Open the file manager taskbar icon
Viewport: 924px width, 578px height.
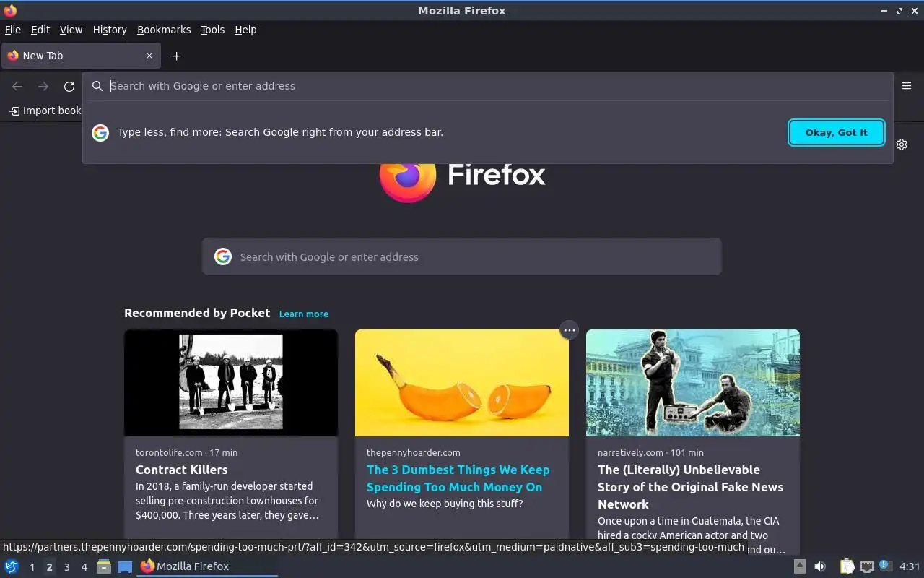pyautogui.click(x=104, y=566)
